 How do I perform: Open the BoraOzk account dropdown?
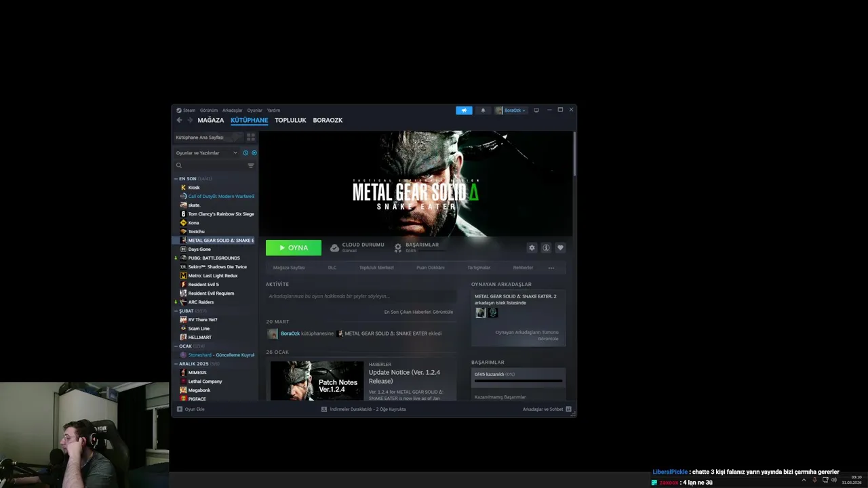[x=511, y=110]
